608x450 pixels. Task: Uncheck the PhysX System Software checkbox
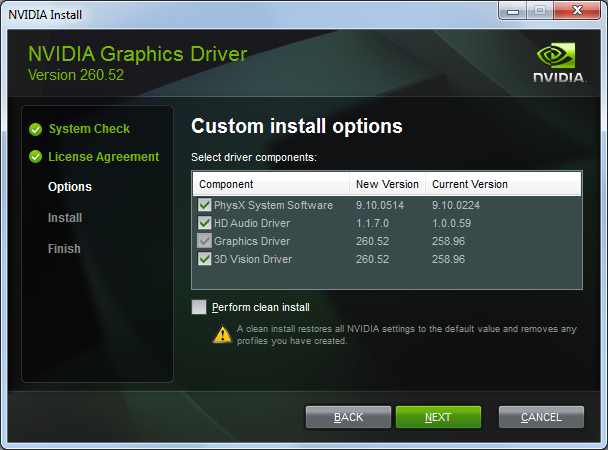tap(204, 205)
